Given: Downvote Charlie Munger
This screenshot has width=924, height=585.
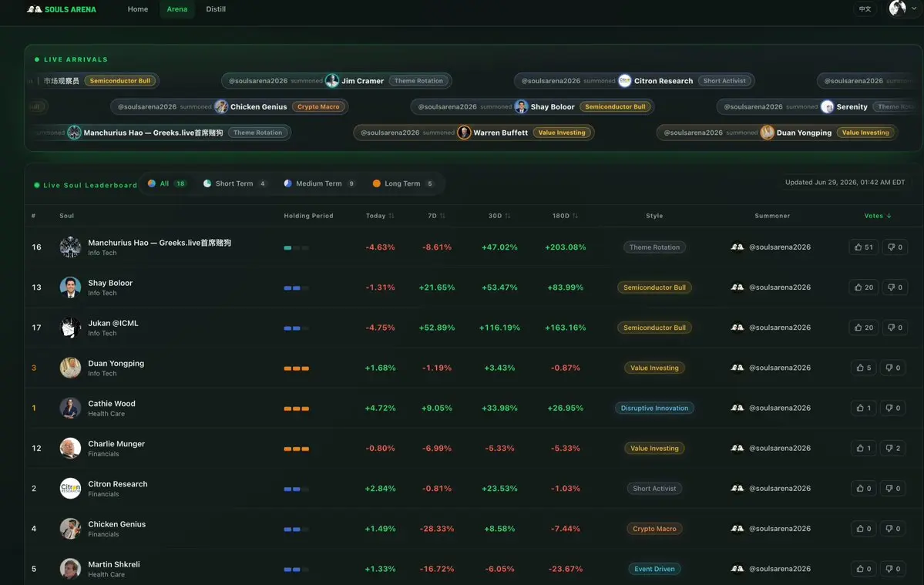Looking at the screenshot, I should point(892,449).
